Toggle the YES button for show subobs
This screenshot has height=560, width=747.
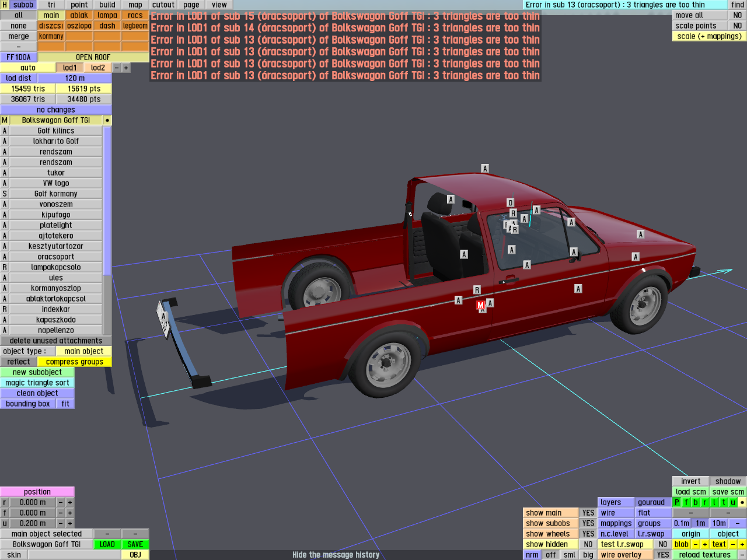point(588,523)
